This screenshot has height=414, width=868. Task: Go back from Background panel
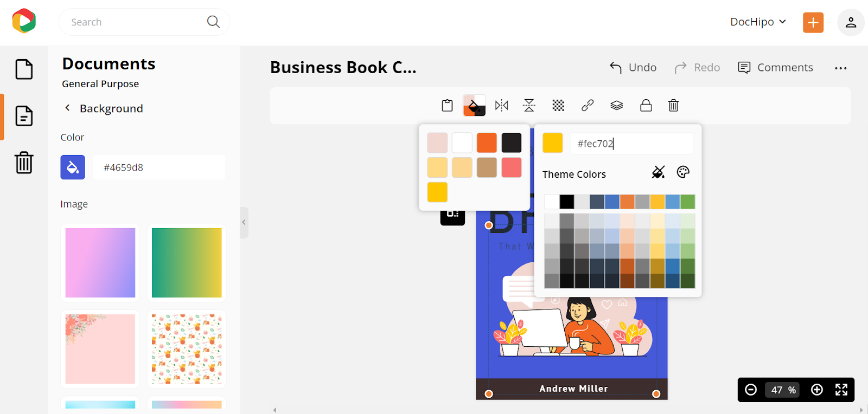67,108
